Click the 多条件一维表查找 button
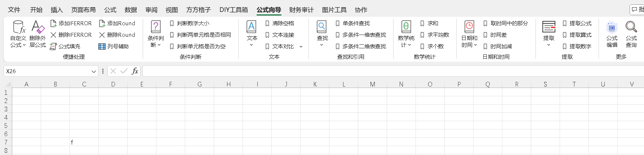Viewport: 644px width, 155px height. 361,35
